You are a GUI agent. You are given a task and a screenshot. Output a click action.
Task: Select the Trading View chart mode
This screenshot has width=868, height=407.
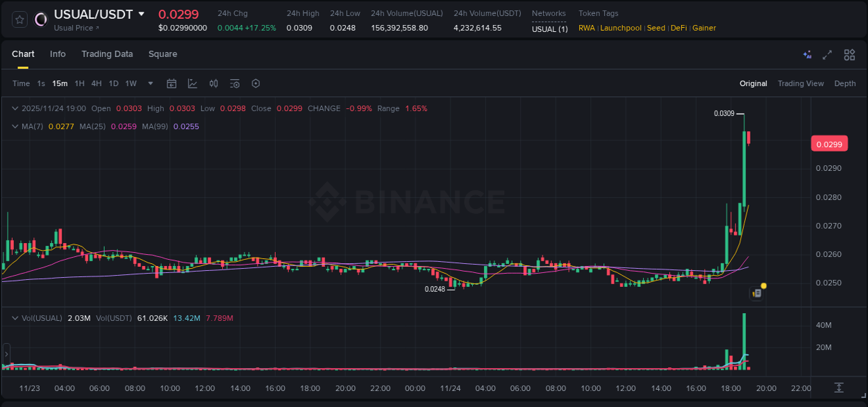pyautogui.click(x=801, y=83)
